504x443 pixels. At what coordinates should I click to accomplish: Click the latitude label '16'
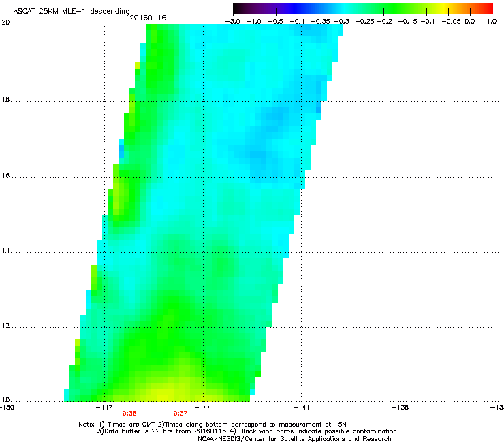[5, 176]
